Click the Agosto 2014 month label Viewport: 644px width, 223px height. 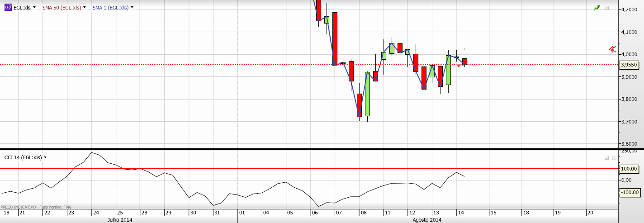427,220
